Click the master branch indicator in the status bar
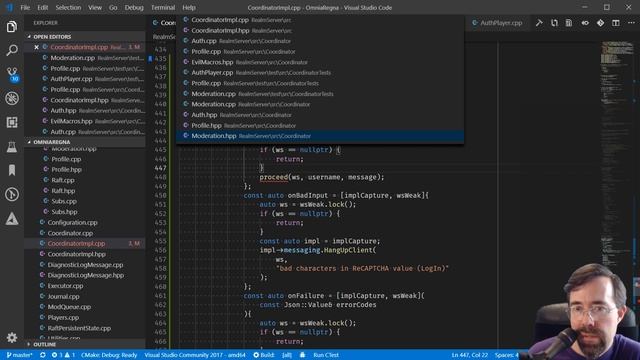 tap(20, 355)
